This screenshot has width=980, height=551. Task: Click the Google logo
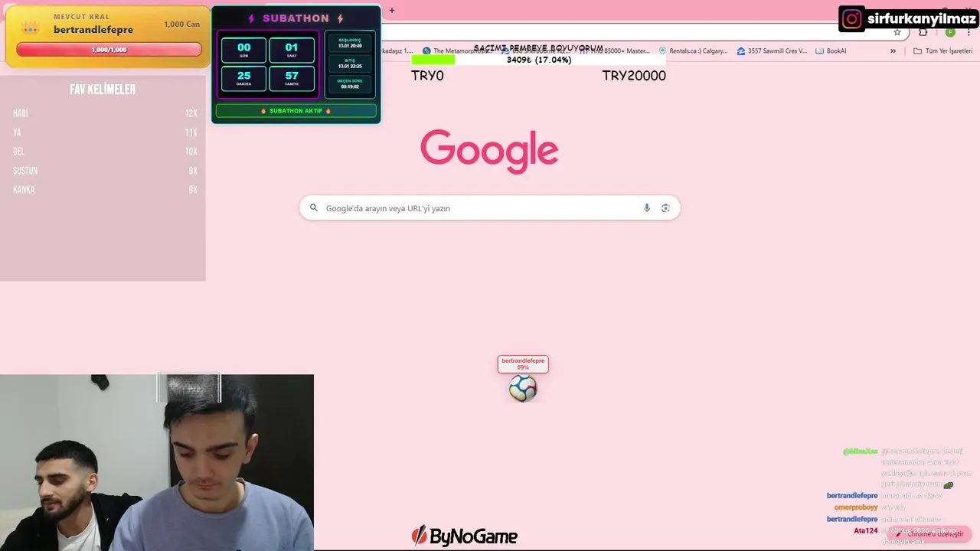(x=489, y=151)
